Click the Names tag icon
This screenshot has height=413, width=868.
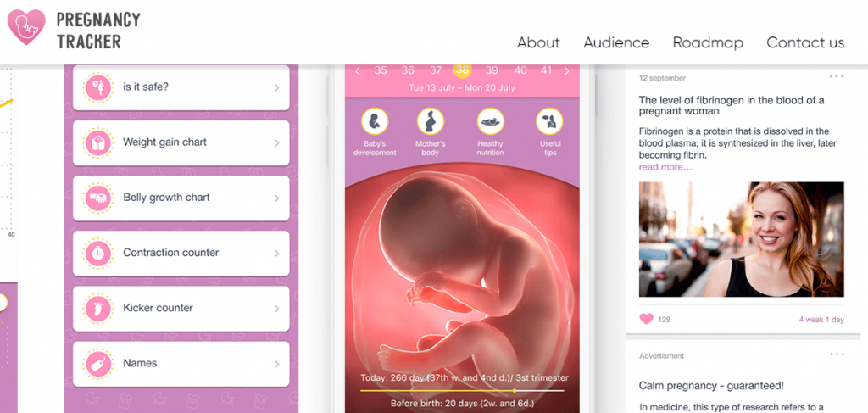pyautogui.click(x=98, y=364)
